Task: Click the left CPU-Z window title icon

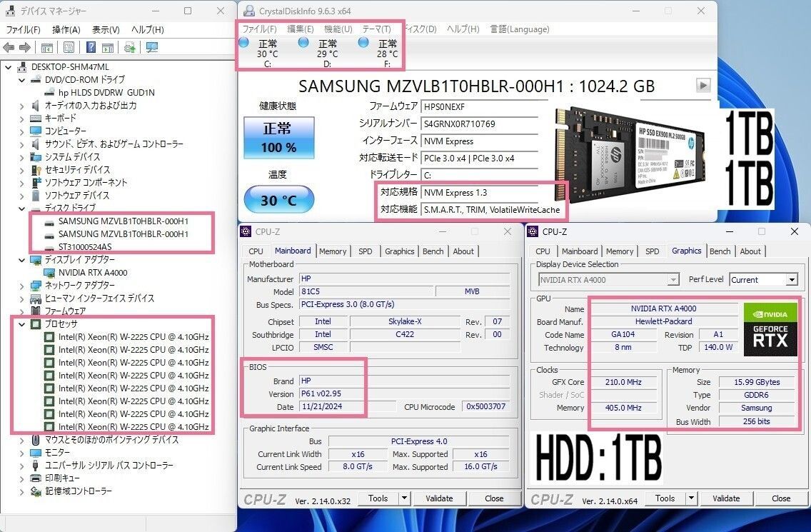Action: pos(246,231)
